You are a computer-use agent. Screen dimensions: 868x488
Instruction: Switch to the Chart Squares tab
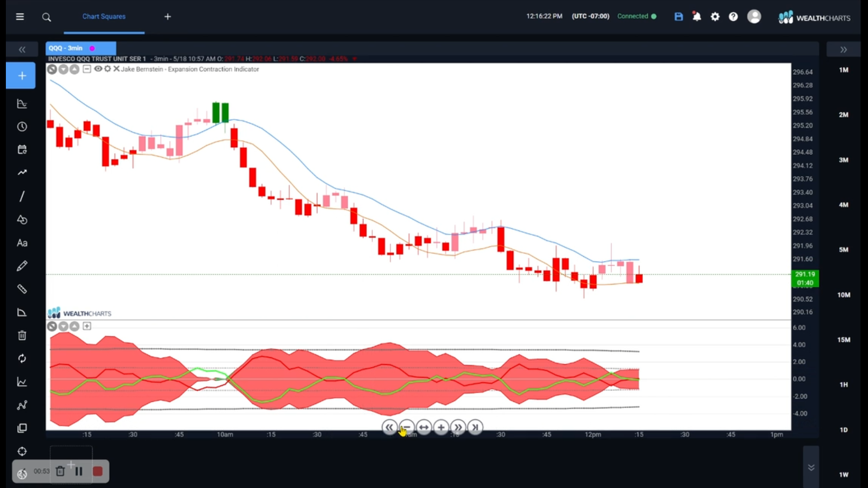[104, 16]
